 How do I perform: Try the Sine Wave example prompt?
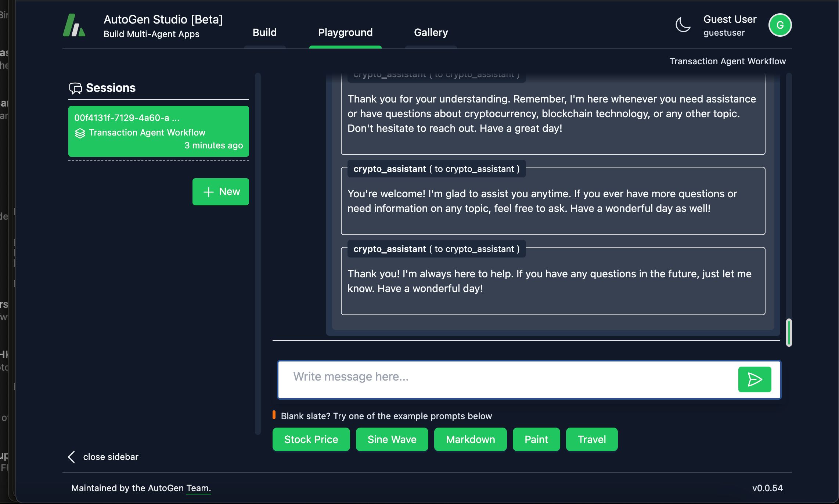click(x=392, y=439)
